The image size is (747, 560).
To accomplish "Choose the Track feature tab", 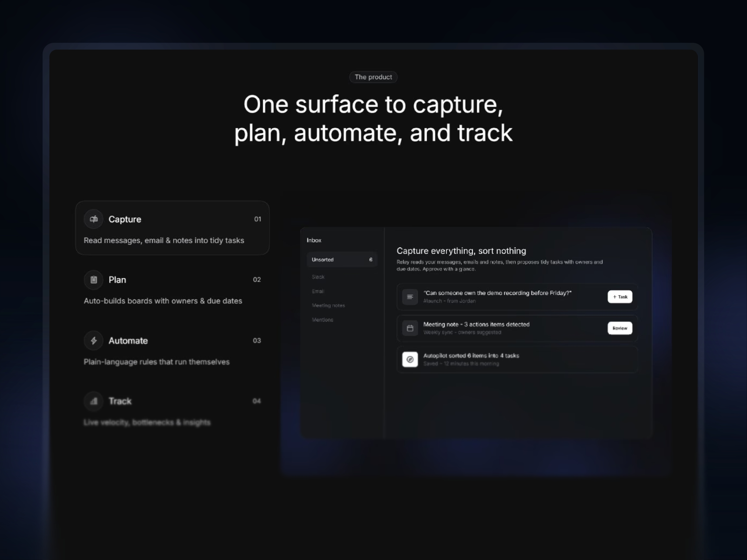I will [172, 410].
